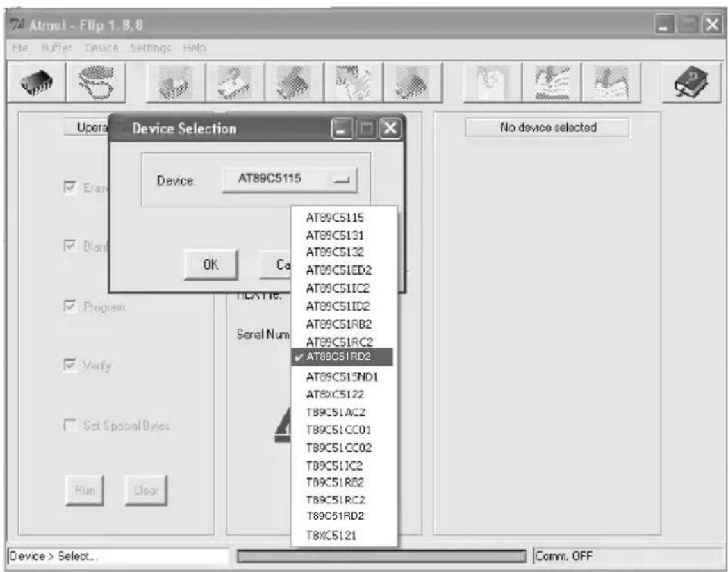Minimize the Atmel Flip main window

pyautogui.click(x=665, y=24)
